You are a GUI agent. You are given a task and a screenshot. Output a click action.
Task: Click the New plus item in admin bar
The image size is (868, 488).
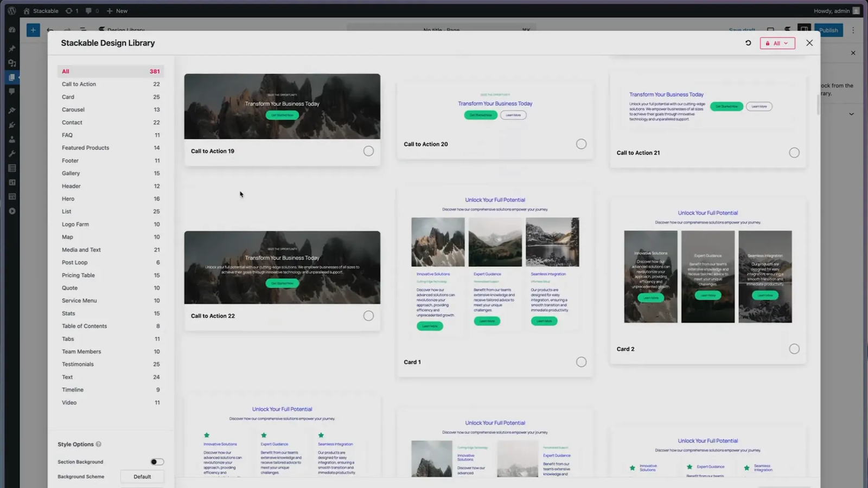tap(117, 11)
